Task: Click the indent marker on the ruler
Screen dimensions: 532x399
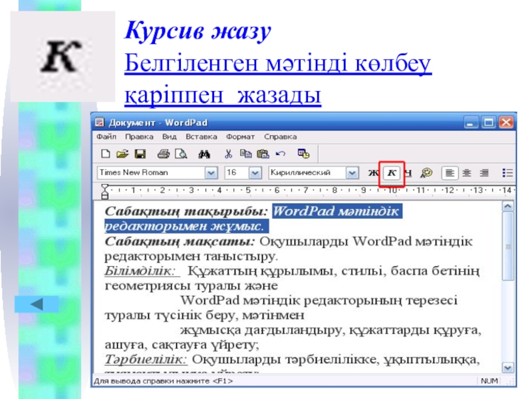Action: [105, 192]
